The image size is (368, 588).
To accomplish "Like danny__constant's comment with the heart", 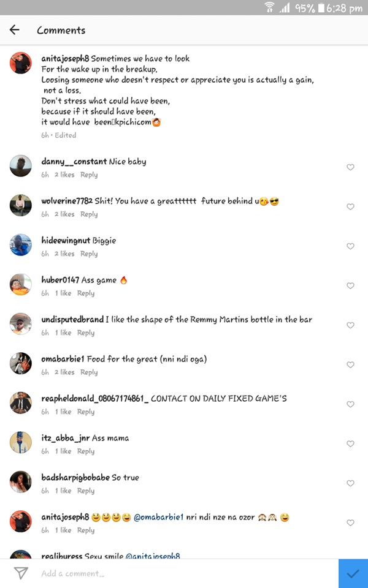I will 350,167.
